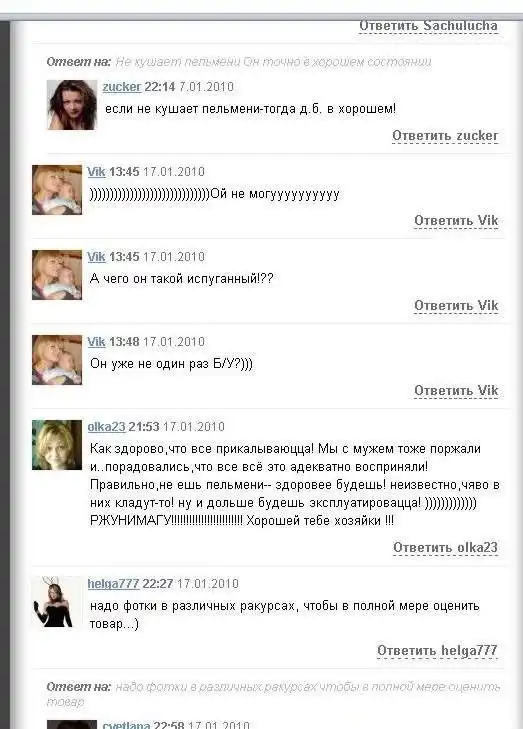The image size is (523, 729).
Task: Reply to helga777's comment
Action: click(x=437, y=651)
